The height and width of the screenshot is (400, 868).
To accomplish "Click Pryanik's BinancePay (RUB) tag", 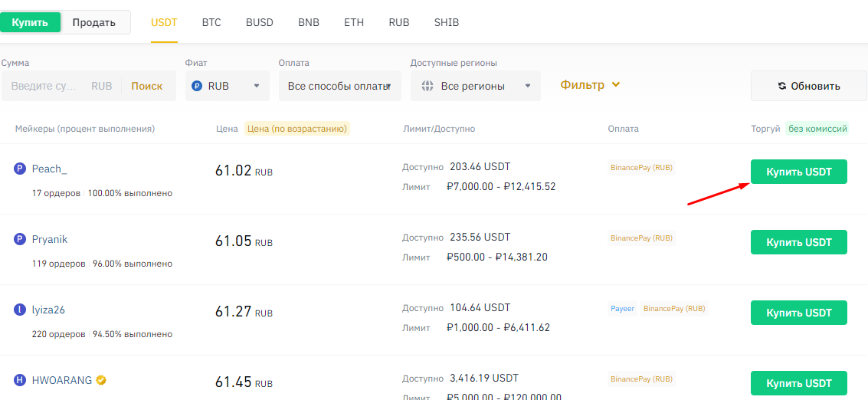I will point(641,238).
